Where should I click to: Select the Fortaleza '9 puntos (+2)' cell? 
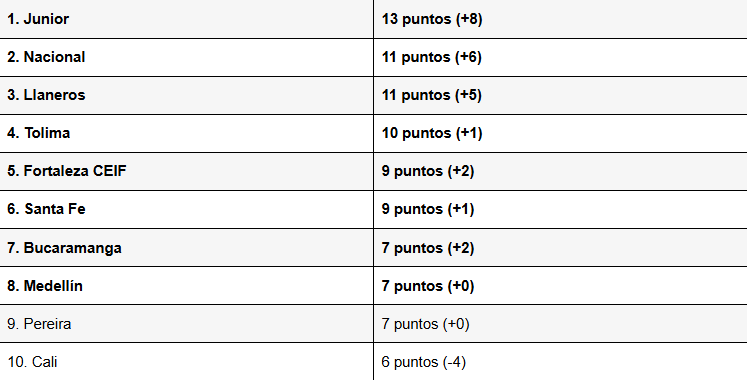click(x=560, y=171)
